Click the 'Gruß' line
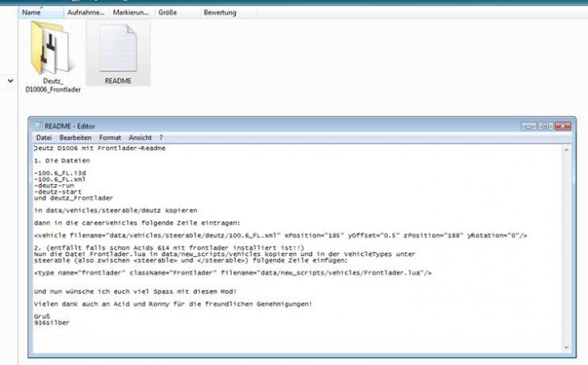 [x=42, y=317]
